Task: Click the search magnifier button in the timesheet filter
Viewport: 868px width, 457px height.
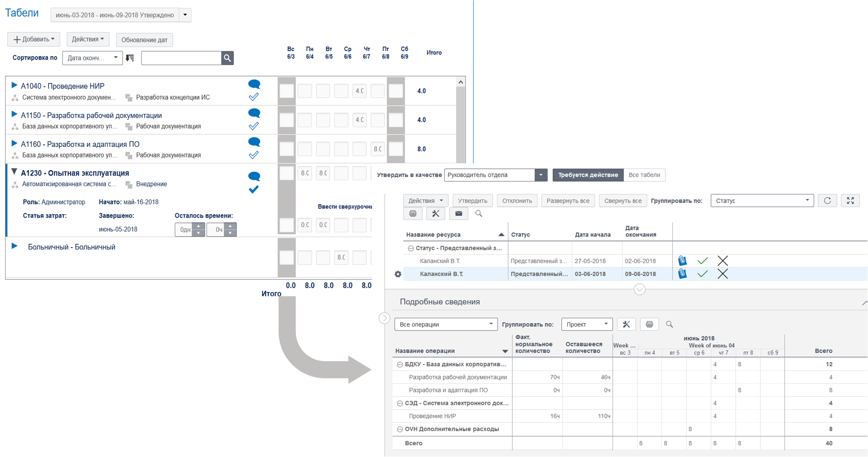Action: [228, 58]
